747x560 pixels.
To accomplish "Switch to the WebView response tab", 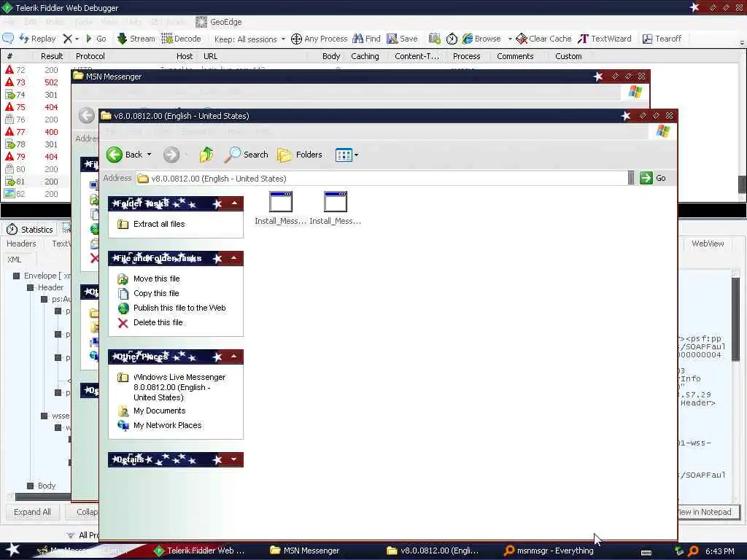I will [x=708, y=244].
